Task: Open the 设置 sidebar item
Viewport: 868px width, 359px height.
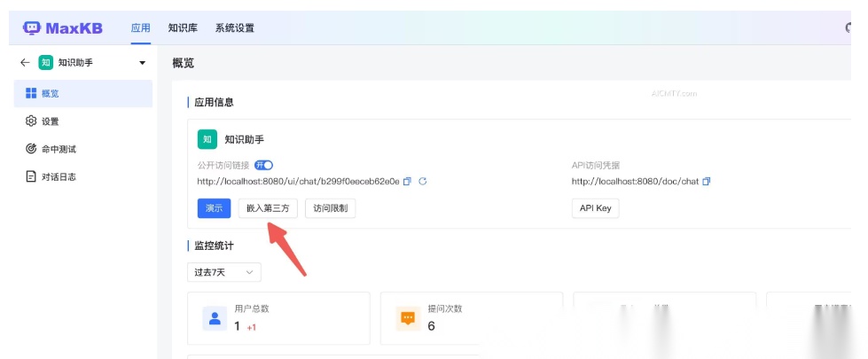Action: coord(83,121)
